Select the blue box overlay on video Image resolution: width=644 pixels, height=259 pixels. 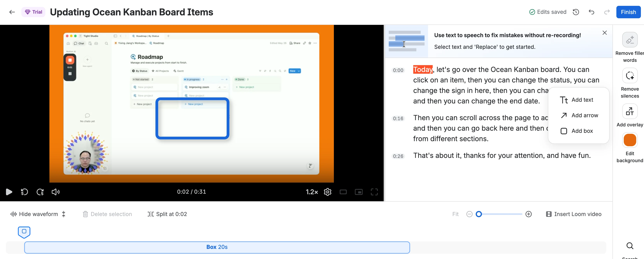192,118
